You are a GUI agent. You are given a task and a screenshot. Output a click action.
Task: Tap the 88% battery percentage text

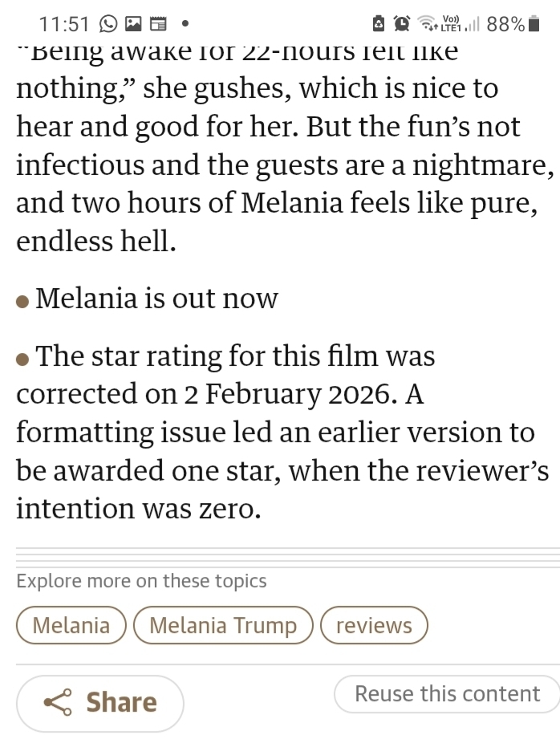click(505, 24)
